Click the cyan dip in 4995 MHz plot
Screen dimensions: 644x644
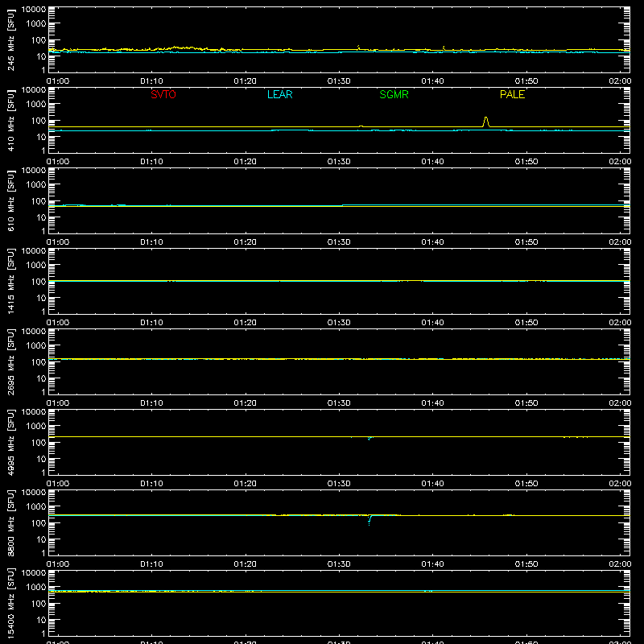[x=369, y=438]
